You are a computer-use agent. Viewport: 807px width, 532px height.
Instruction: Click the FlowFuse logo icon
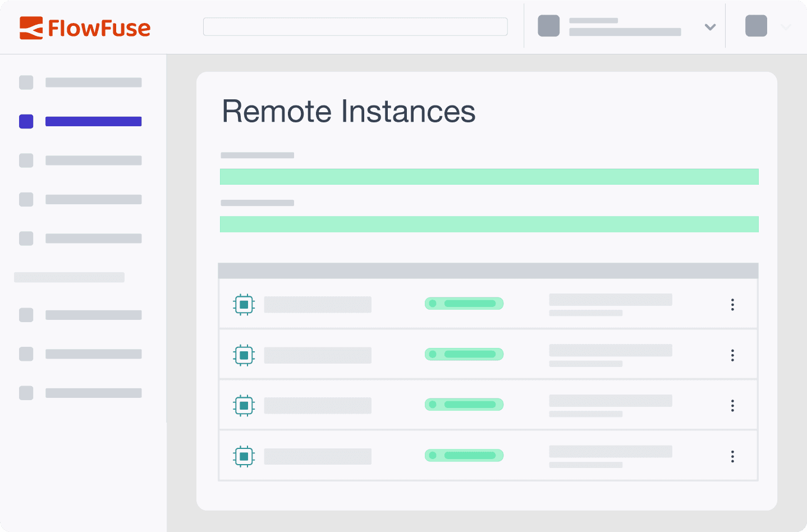coord(30,28)
